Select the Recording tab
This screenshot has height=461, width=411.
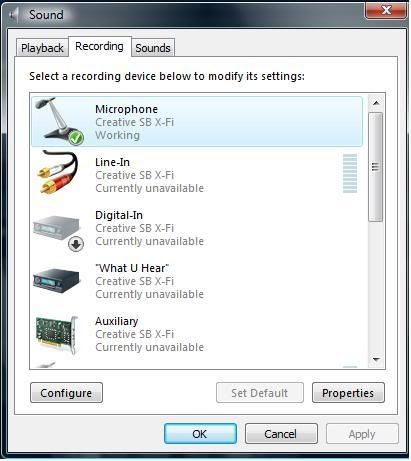(x=99, y=46)
